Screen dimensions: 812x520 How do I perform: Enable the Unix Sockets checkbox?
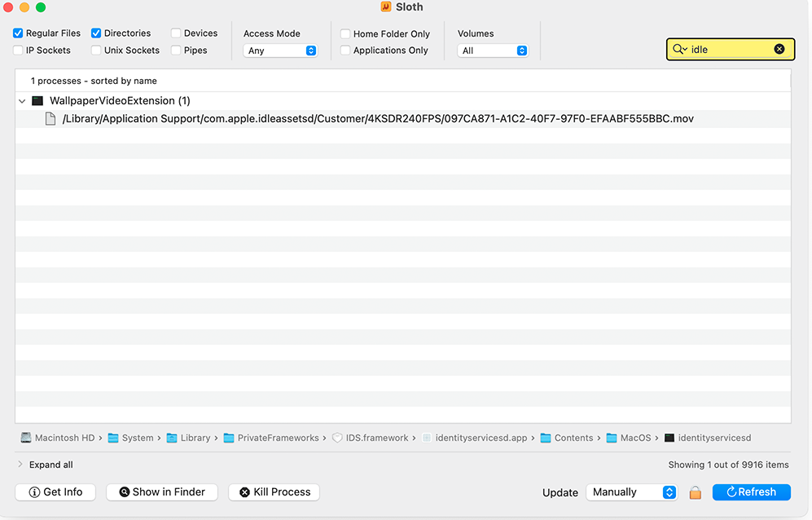[x=96, y=51]
